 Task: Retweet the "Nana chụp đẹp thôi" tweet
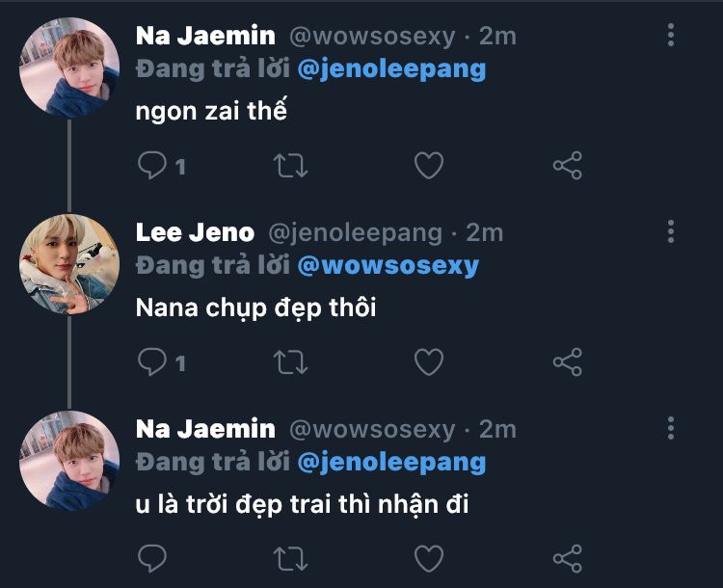[x=291, y=361]
